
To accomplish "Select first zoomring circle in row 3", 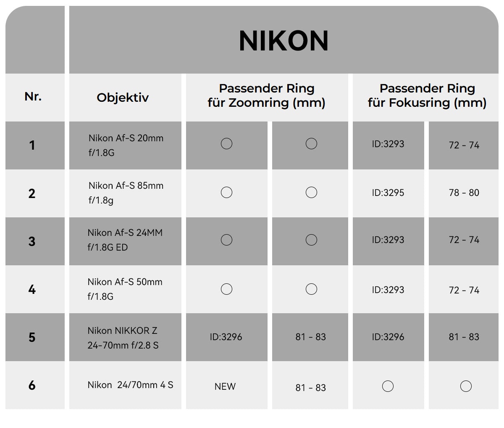I will click(x=226, y=240).
